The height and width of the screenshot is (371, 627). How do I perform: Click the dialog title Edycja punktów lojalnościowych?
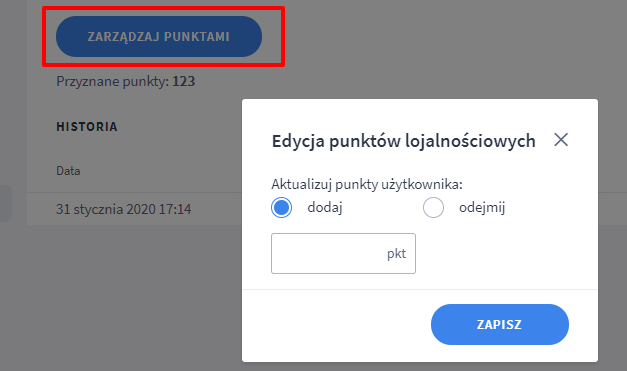click(x=403, y=141)
